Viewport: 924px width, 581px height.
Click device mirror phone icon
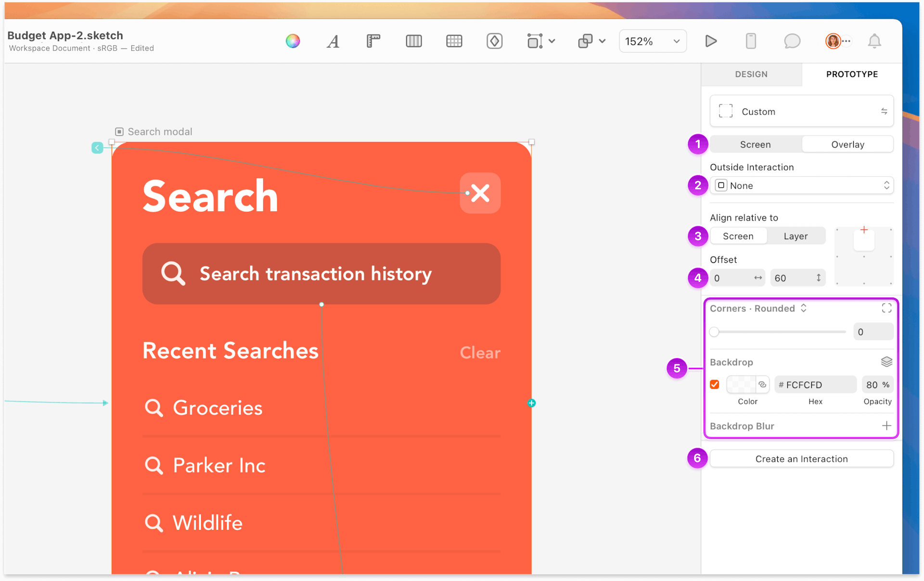pos(751,41)
